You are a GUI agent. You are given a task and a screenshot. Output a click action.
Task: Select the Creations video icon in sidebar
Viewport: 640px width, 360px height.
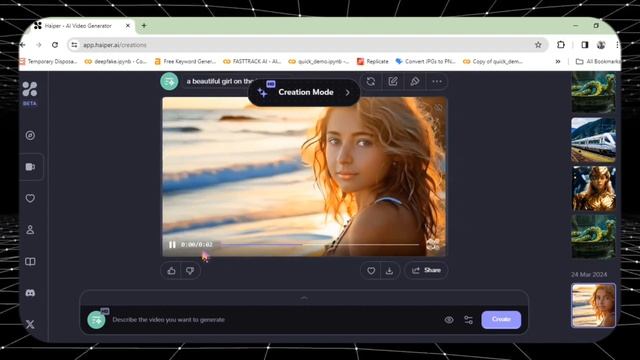point(30,167)
